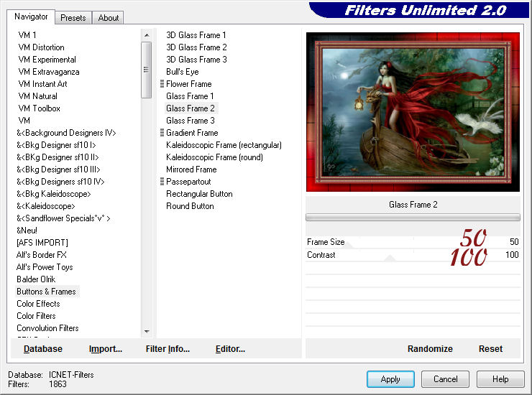Select &<BKg Designer sf10 II> category
Viewport: 532px width, 395px height.
point(58,157)
